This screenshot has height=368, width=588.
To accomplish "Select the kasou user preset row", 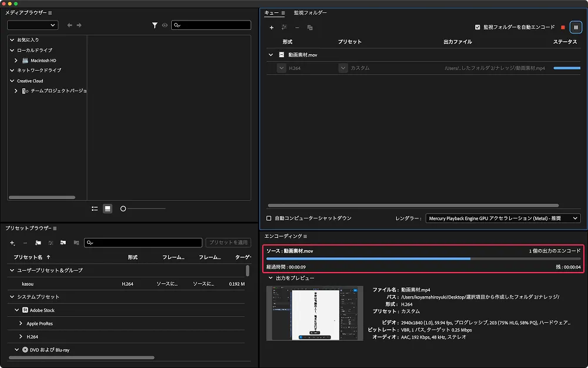I will pos(126,284).
